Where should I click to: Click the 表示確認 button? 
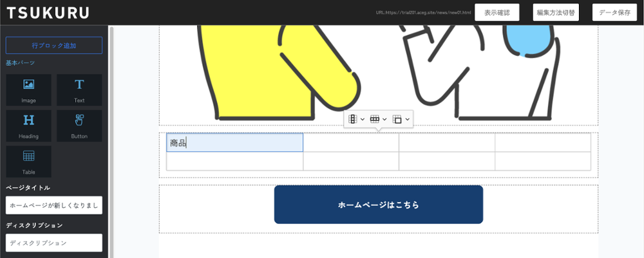pyautogui.click(x=497, y=12)
